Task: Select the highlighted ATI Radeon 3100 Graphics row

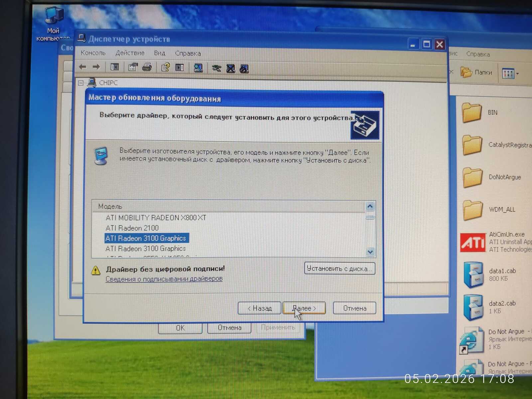Action: 146,238
